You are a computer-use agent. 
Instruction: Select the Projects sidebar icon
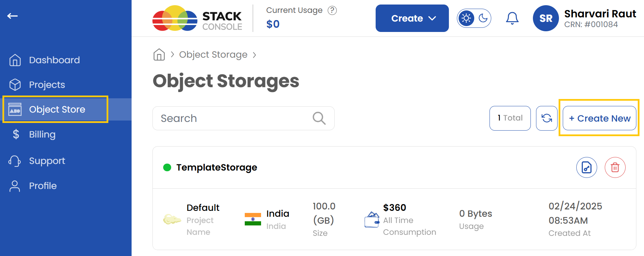pyautogui.click(x=15, y=84)
